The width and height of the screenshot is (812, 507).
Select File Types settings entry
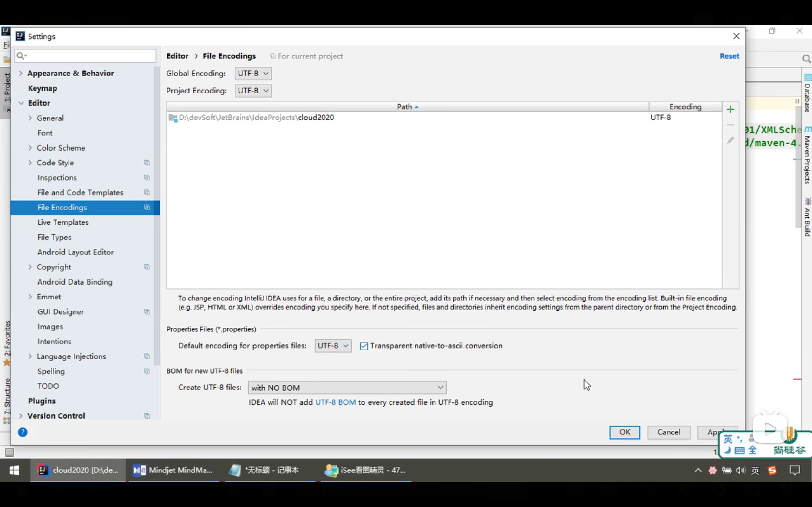pos(54,237)
